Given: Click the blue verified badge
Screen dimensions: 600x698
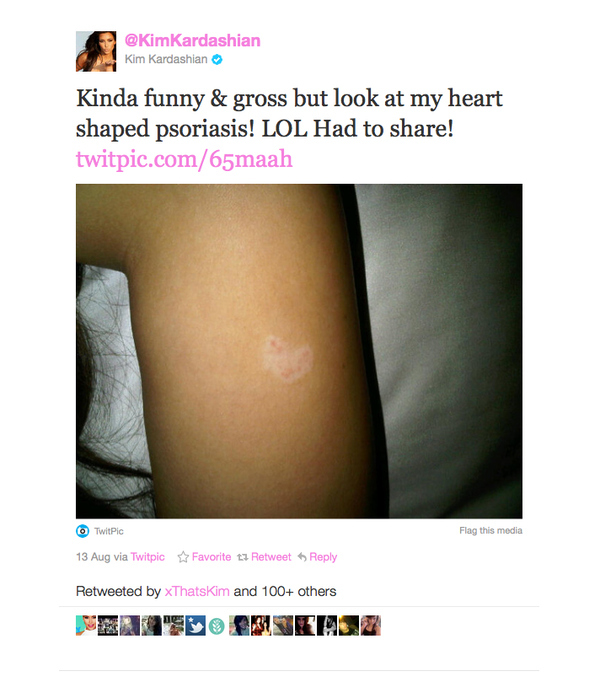Looking at the screenshot, I should [217, 59].
